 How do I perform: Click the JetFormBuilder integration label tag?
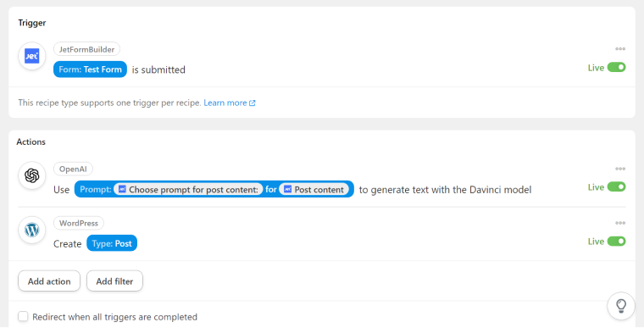pyautogui.click(x=86, y=49)
